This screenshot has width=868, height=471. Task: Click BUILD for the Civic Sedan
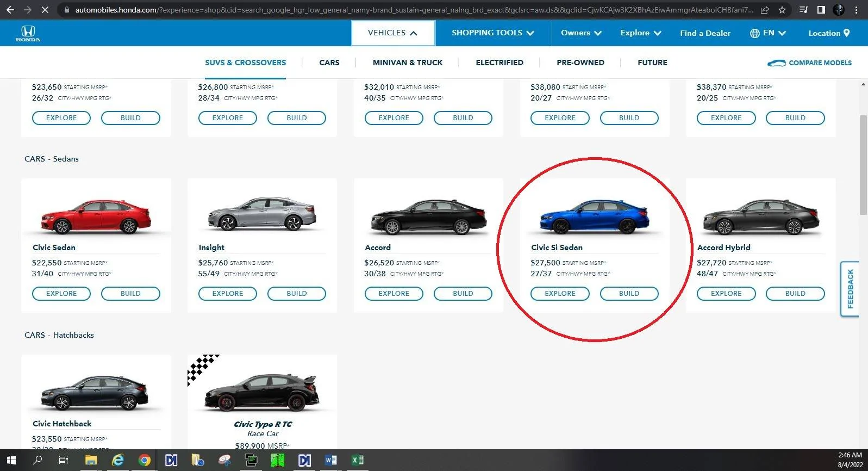coord(130,294)
